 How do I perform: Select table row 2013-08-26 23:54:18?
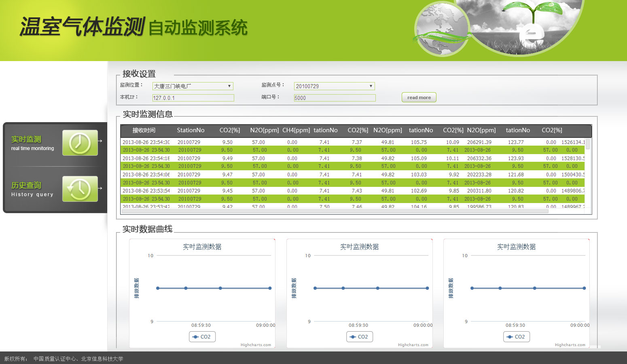click(353, 159)
